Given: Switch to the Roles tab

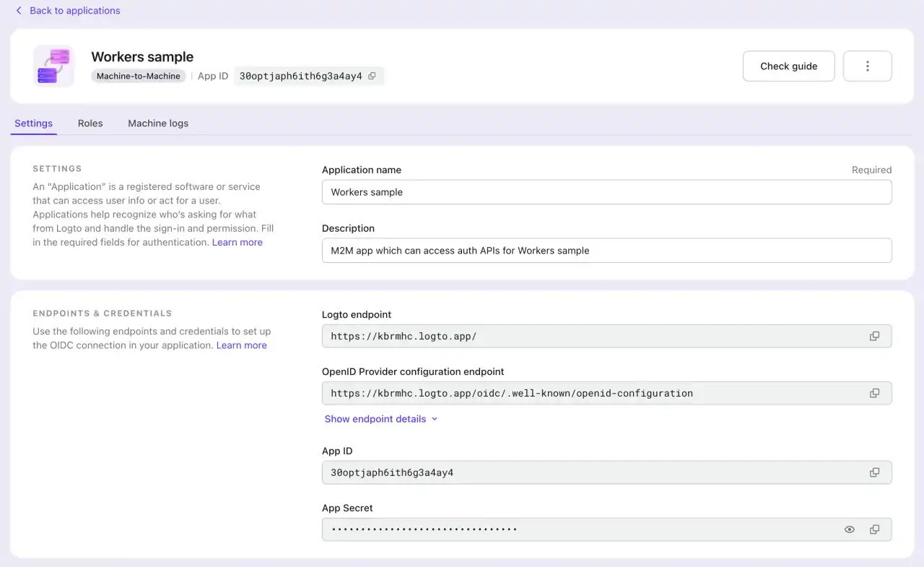Looking at the screenshot, I should (90, 123).
